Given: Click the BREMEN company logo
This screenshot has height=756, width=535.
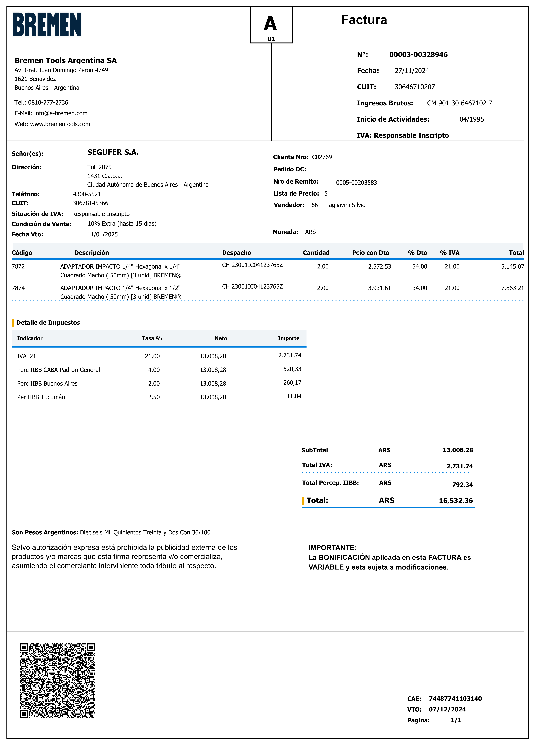Looking at the screenshot, I should click(47, 25).
